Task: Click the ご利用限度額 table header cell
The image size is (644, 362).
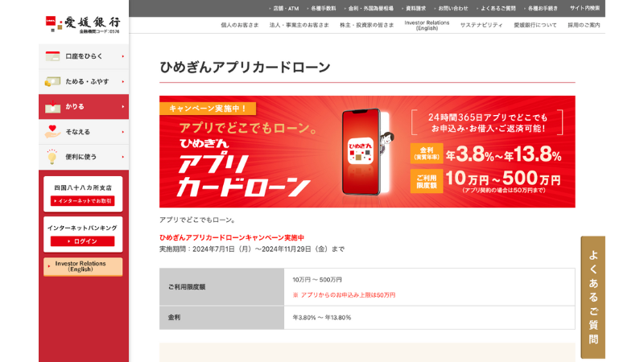Action: (x=222, y=287)
